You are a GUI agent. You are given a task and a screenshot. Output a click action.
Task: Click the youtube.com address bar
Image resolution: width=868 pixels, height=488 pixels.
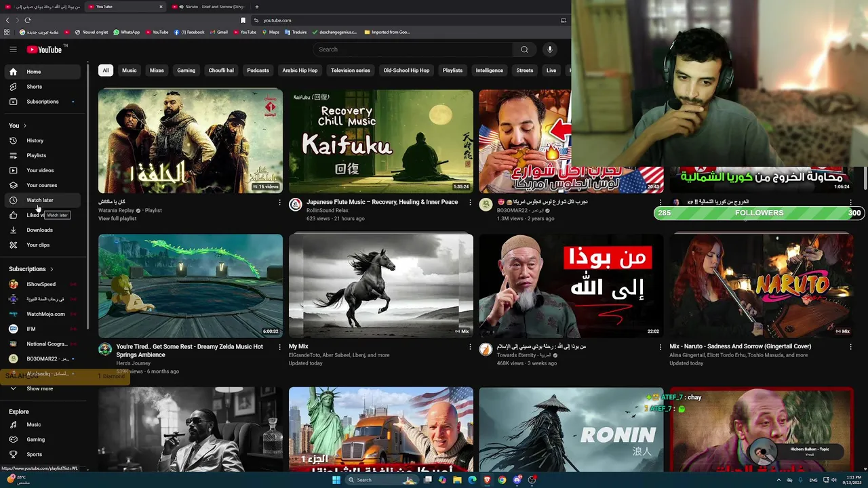[403, 20]
